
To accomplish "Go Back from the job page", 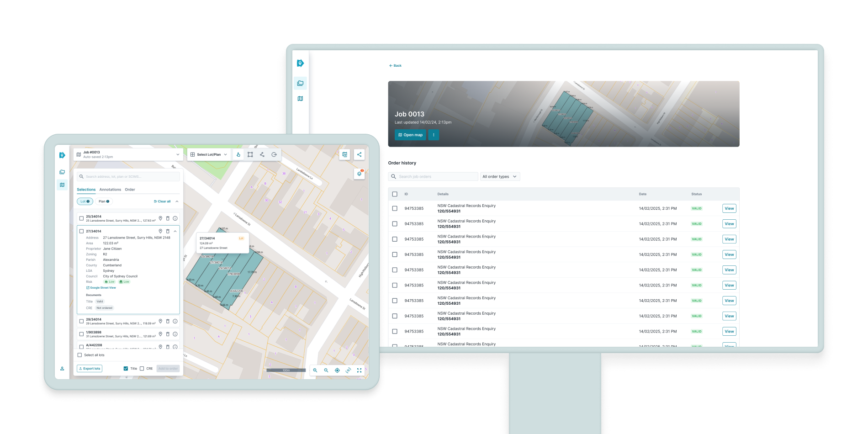I will tap(395, 66).
